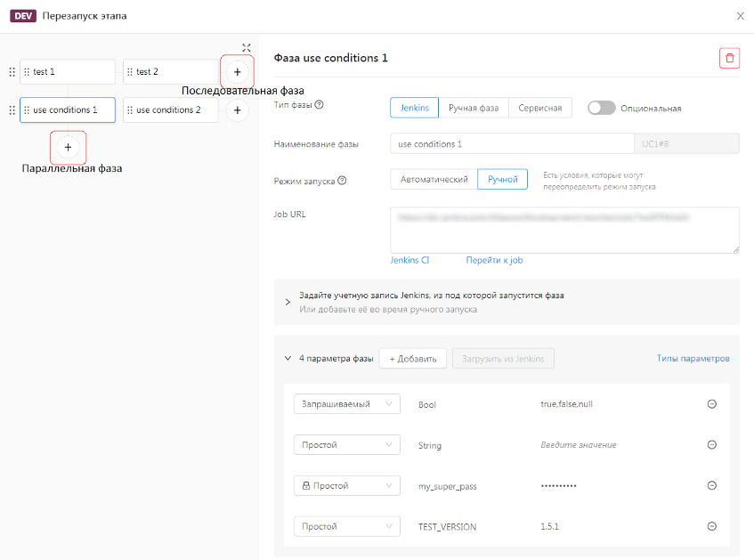
Task: Remove the Bool parameter row
Action: tap(712, 404)
